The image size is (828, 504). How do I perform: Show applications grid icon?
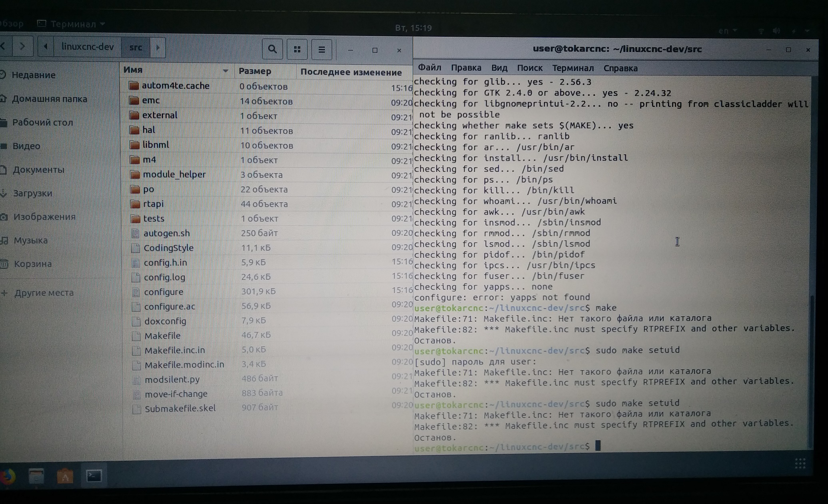tap(800, 464)
